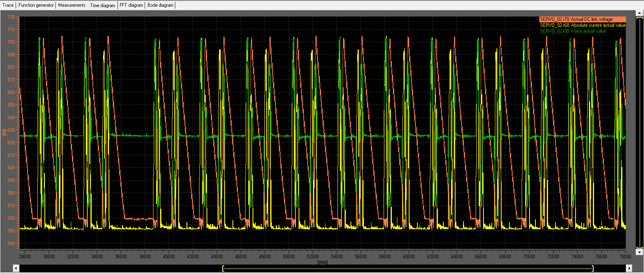The width and height of the screenshot is (644, 274).
Task: Click right bracket of horizontal zoom range
Action: tap(592, 268)
